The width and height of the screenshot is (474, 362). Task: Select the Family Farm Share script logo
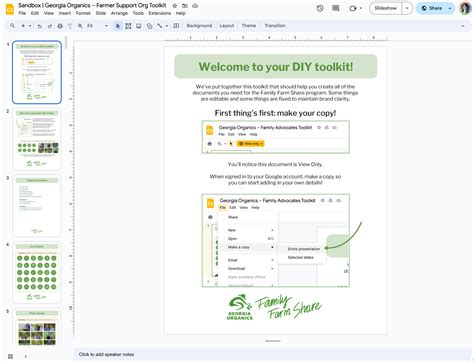(x=289, y=307)
